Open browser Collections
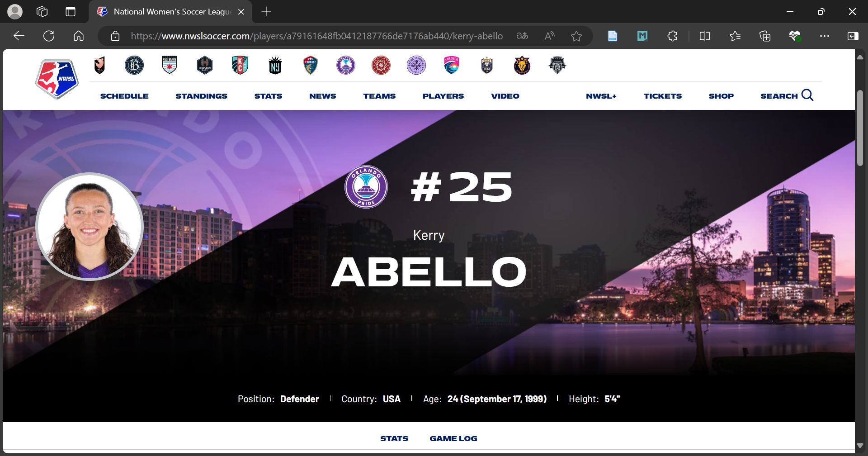Viewport: 868px width, 456px height. (x=765, y=36)
